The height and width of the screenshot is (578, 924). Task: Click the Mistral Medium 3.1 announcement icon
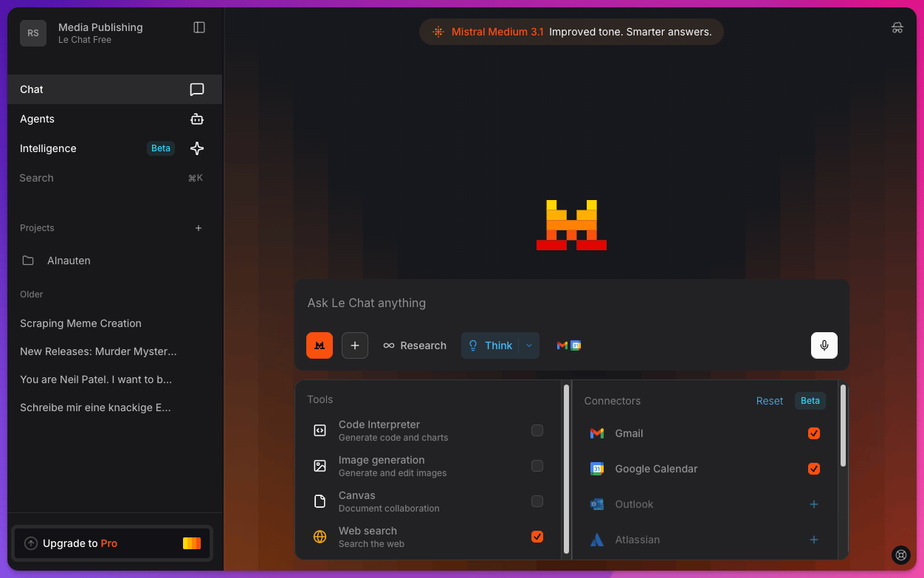pos(438,32)
